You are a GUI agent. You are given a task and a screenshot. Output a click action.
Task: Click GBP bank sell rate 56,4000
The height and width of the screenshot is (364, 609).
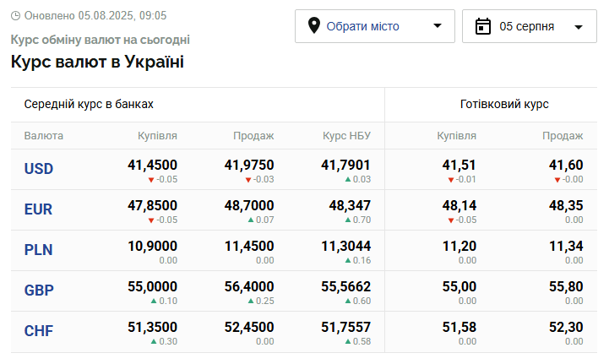click(x=249, y=287)
